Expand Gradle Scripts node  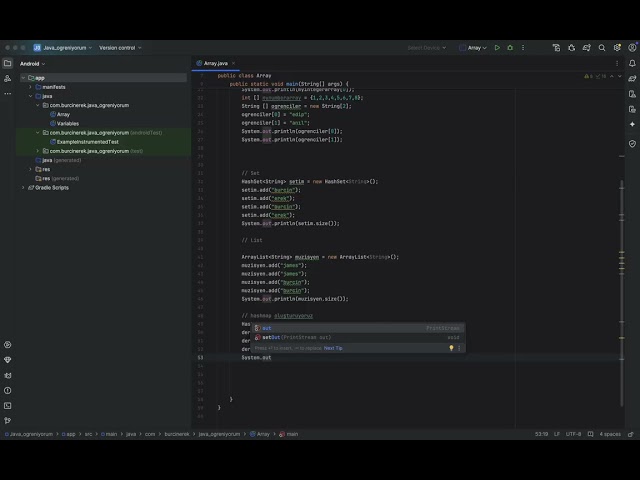click(23, 188)
